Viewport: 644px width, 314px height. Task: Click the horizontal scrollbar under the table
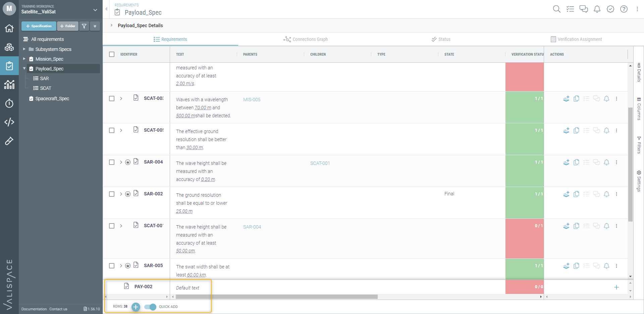[x=277, y=297]
